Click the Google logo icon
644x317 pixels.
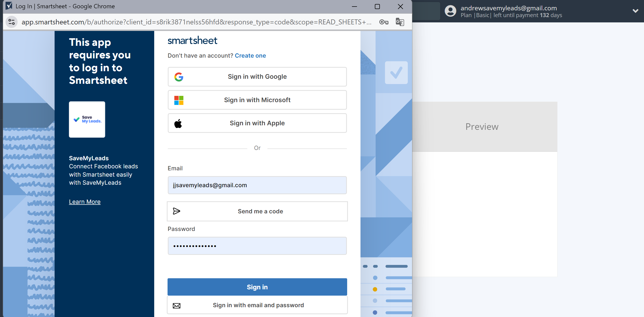point(179,77)
